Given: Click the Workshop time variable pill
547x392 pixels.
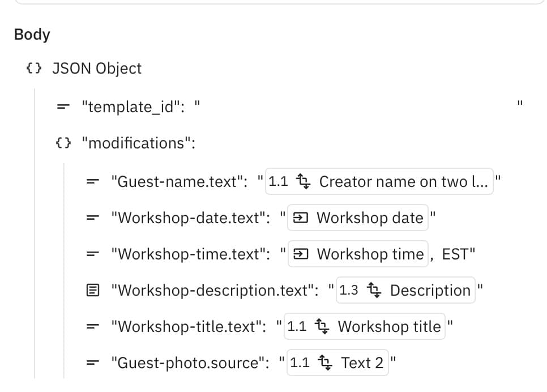Looking at the screenshot, I should (357, 254).
